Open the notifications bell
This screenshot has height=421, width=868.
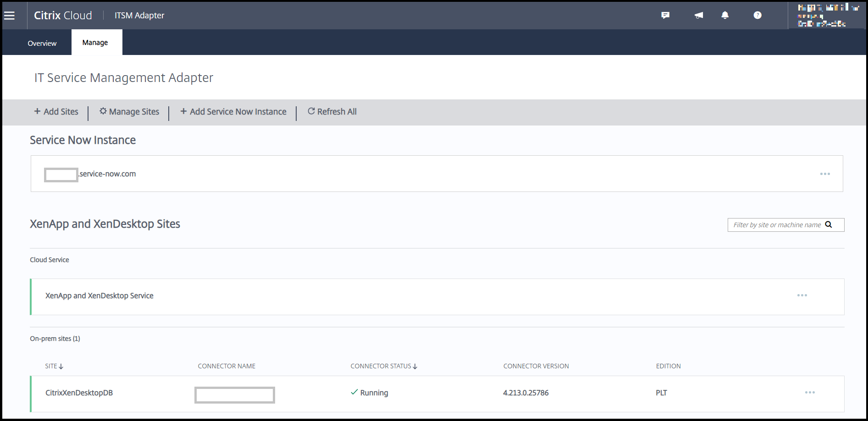[x=725, y=16]
